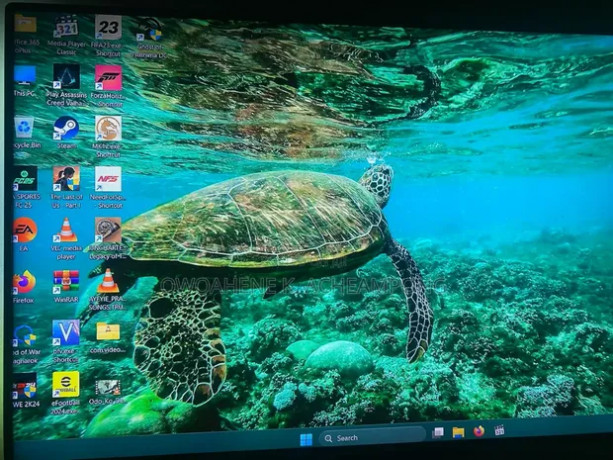The image size is (613, 460).
Task: Select the Need for Speed shortcut
Action: [108, 179]
